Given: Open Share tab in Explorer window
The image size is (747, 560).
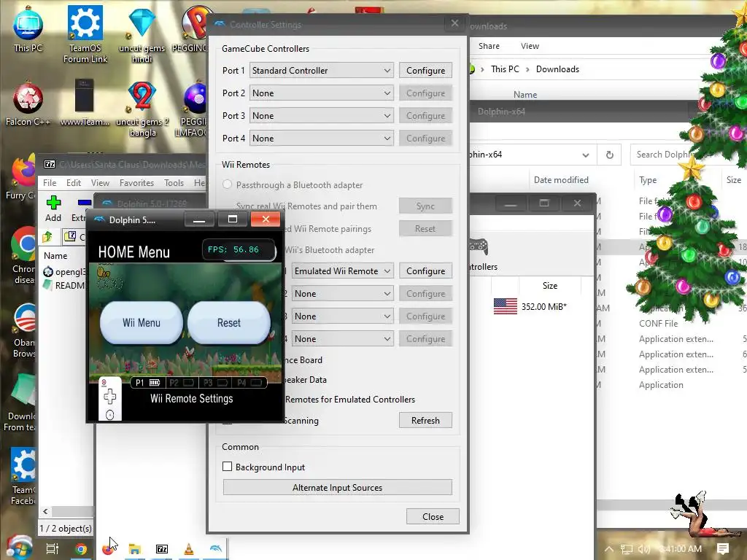Looking at the screenshot, I should 489,46.
